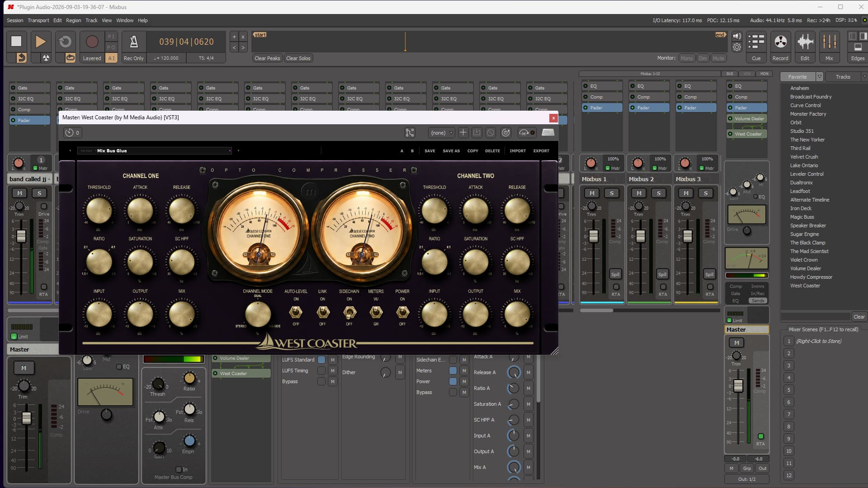
Task: Flip the LINK toggle switch
Action: pyautogui.click(x=322, y=312)
